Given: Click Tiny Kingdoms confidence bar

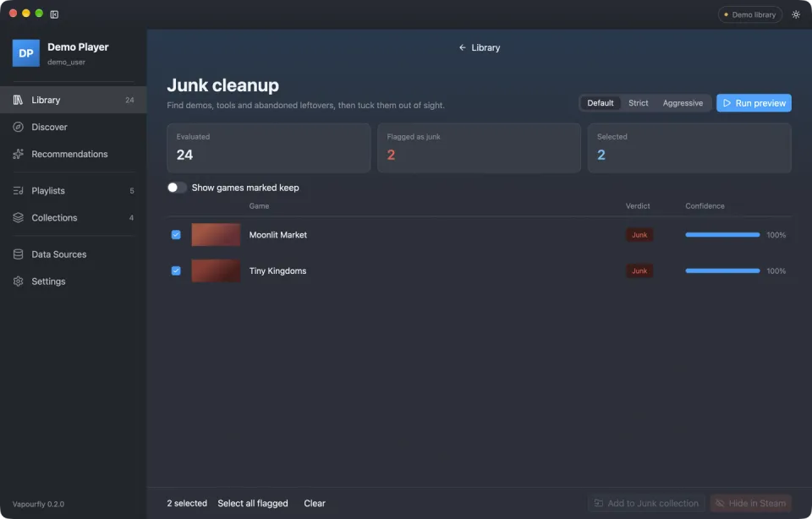Looking at the screenshot, I should [x=722, y=270].
